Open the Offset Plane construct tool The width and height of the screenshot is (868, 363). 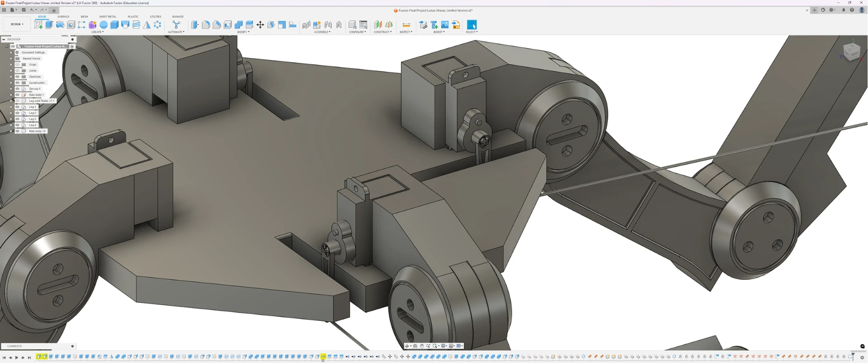click(x=378, y=25)
